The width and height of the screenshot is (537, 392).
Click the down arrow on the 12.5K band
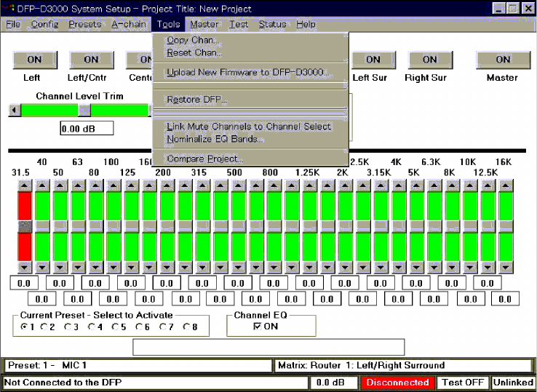click(x=488, y=267)
